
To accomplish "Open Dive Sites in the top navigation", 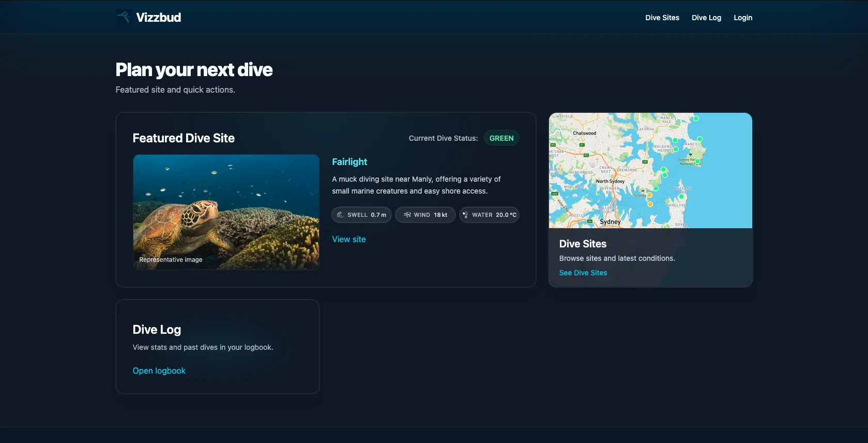I will [x=662, y=18].
